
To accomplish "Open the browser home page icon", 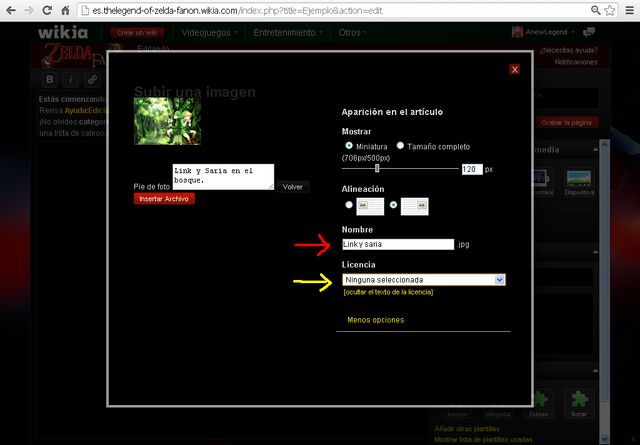I will pos(65,10).
